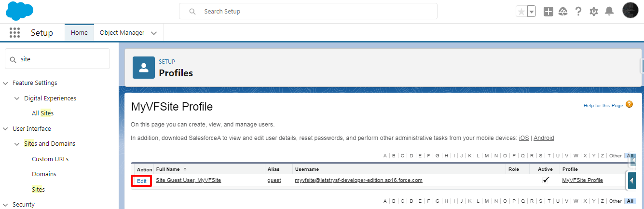Switch to the Home tab
Viewport: 644px width, 209px height.
pyautogui.click(x=79, y=33)
